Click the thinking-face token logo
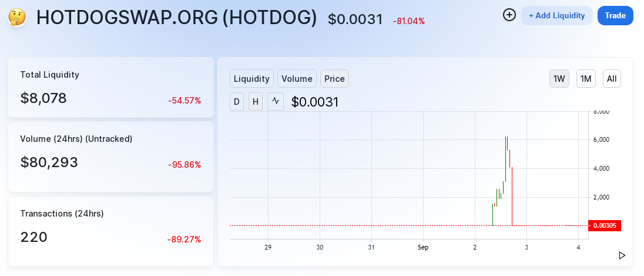 click(x=17, y=17)
